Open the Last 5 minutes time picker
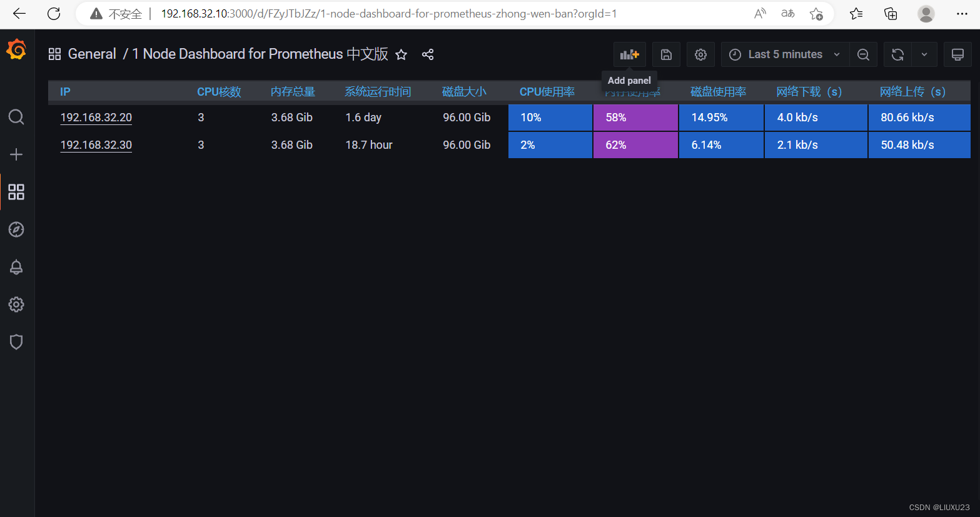Image resolution: width=980 pixels, height=517 pixels. pyautogui.click(x=785, y=54)
